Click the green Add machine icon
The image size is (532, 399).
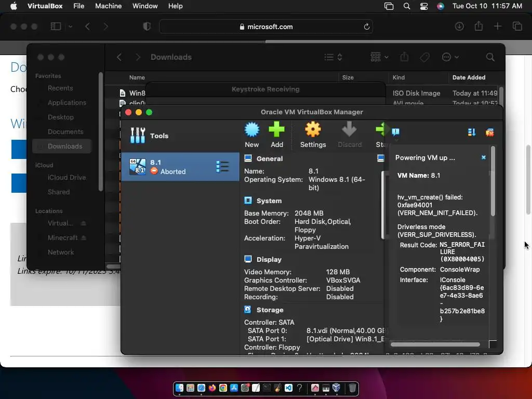click(276, 129)
